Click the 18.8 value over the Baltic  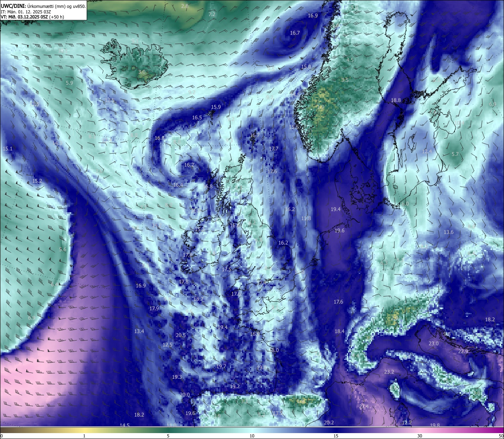[396, 100]
